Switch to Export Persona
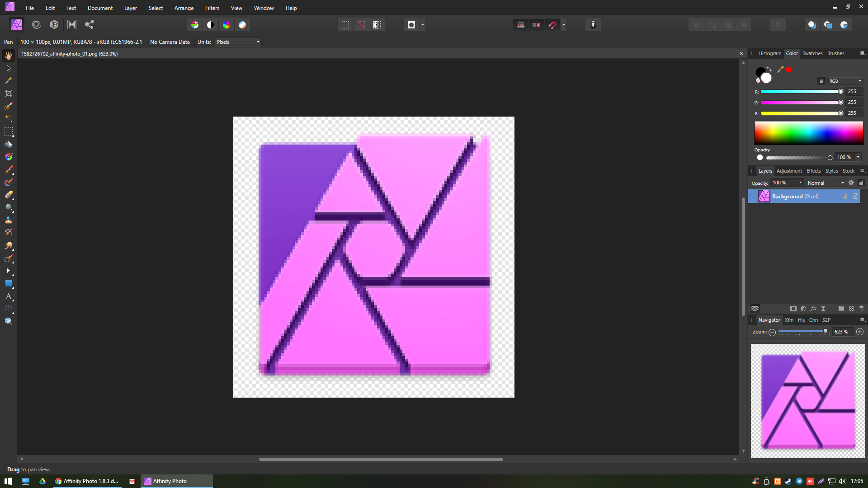This screenshot has height=488, width=868. [x=90, y=25]
